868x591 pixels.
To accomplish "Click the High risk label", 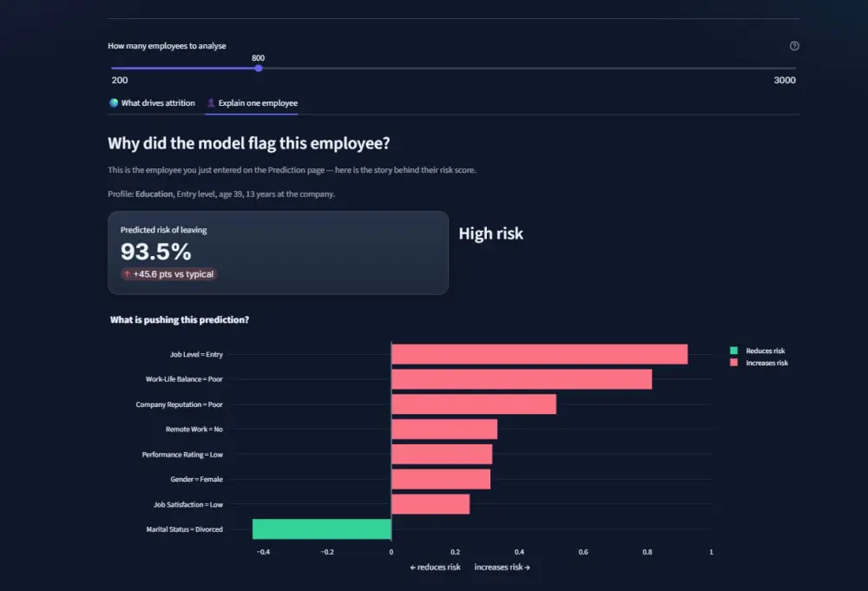I will [x=490, y=233].
